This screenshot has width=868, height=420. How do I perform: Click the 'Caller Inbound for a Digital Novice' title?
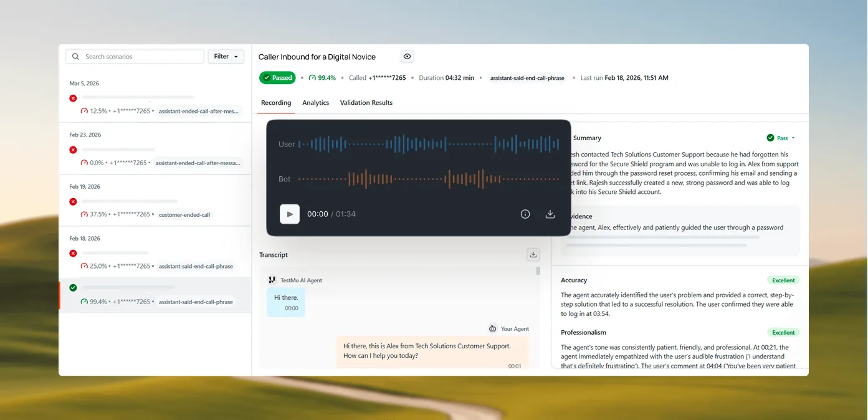click(x=317, y=57)
